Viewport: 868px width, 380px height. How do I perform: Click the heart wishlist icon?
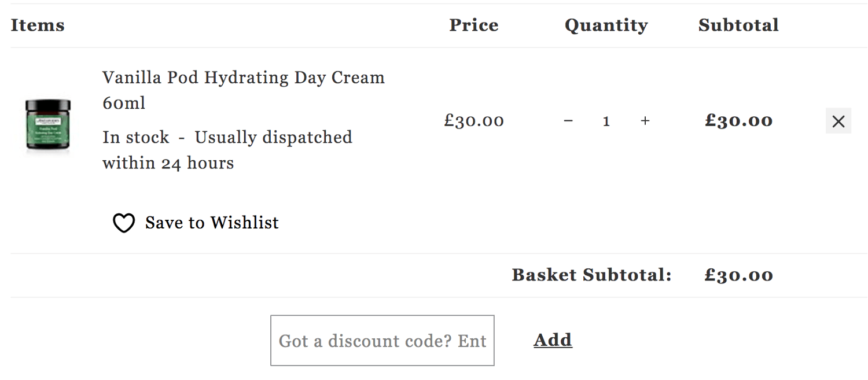[123, 223]
